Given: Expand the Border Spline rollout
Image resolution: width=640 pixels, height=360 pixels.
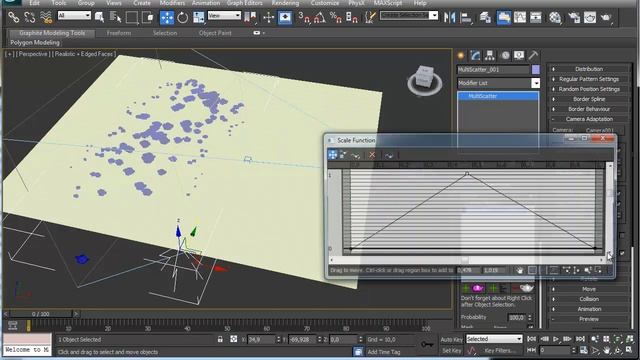Looking at the screenshot, I should pyautogui.click(x=588, y=99).
